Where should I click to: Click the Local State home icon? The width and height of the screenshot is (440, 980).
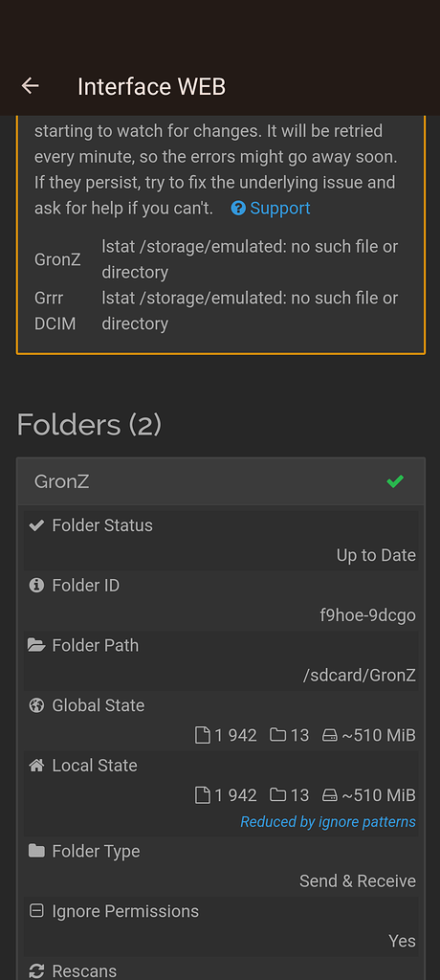37,765
